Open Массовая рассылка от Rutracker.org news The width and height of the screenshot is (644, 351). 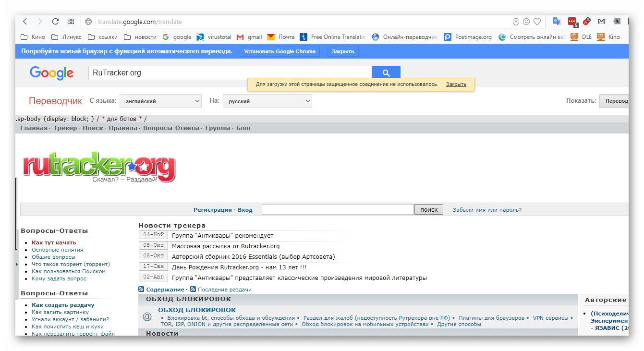tap(226, 246)
